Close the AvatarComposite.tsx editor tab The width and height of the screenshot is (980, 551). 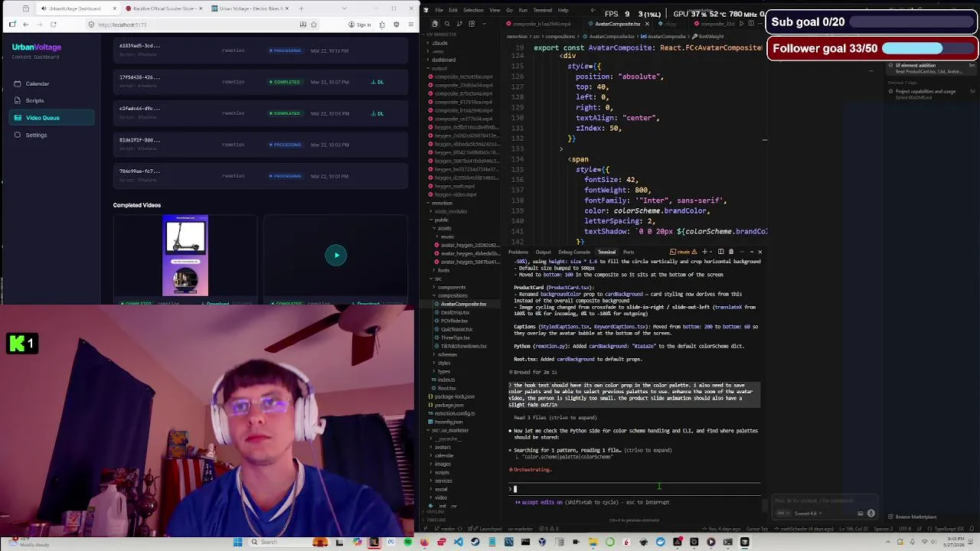point(646,24)
